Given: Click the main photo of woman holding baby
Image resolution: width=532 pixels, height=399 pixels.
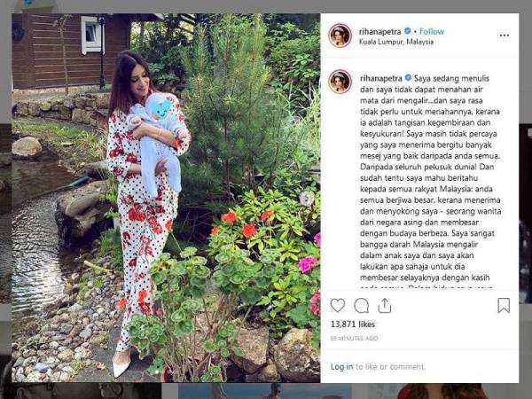Looking at the screenshot, I should pyautogui.click(x=166, y=198).
